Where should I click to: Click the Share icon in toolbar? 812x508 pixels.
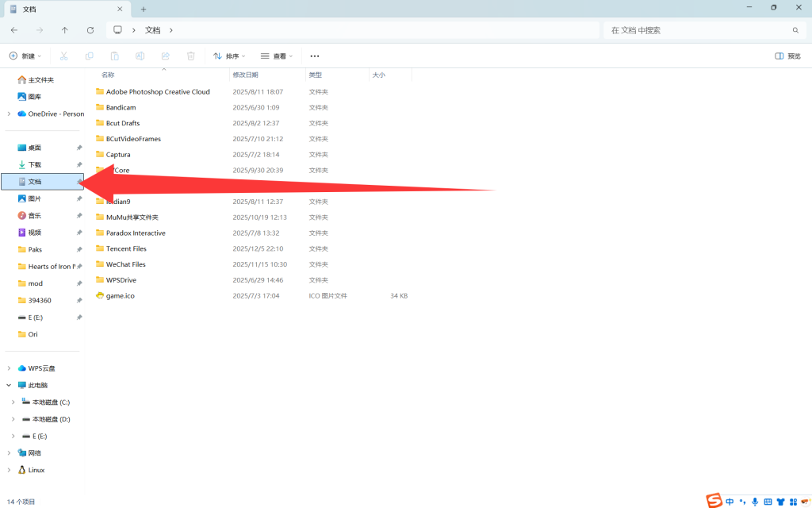coord(165,56)
